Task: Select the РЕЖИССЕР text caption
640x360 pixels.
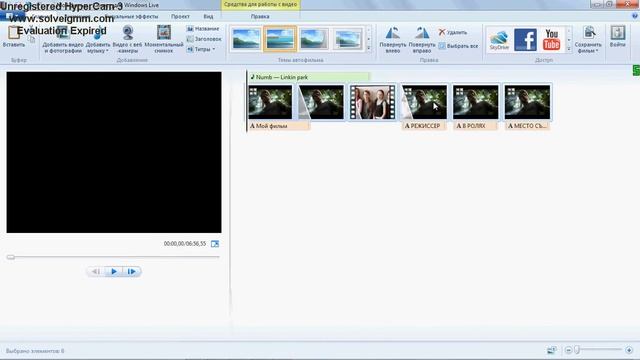Action: 424,126
